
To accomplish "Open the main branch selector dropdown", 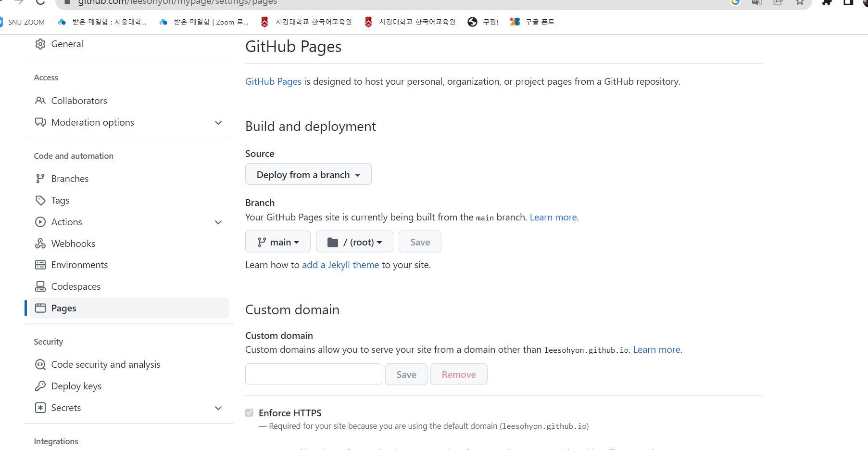I will pyautogui.click(x=278, y=242).
